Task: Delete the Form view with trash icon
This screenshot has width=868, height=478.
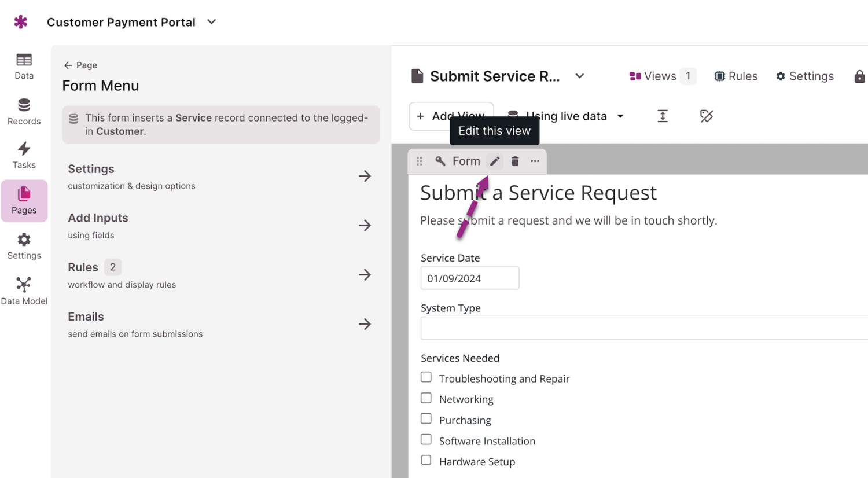Action: pos(515,161)
